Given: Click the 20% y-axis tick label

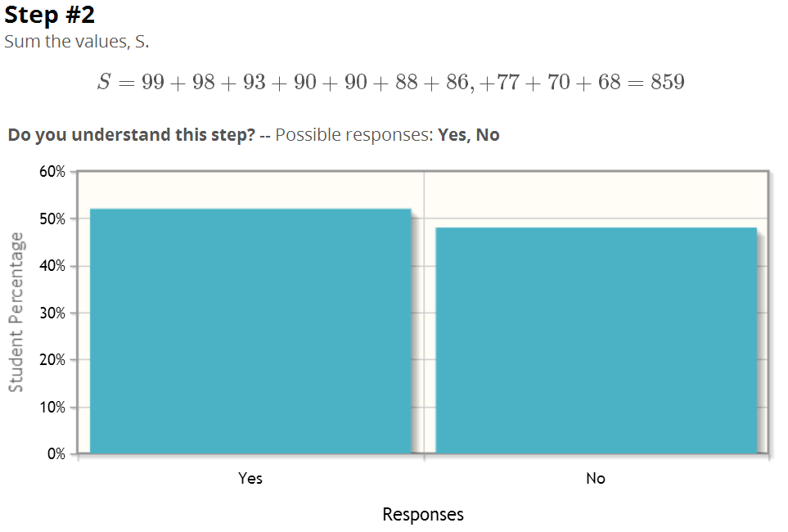Looking at the screenshot, I should (52, 359).
